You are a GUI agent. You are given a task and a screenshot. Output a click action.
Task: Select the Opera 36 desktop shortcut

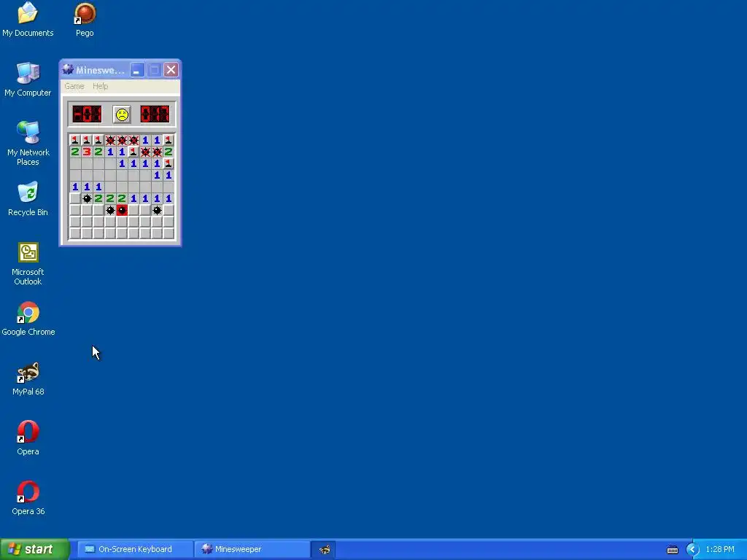click(28, 498)
